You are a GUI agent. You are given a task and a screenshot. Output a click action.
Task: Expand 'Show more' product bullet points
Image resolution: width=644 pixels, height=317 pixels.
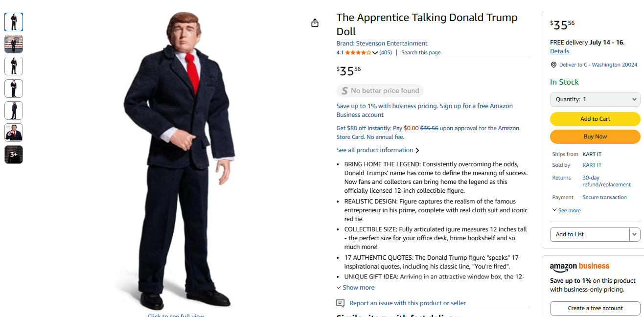(x=355, y=288)
